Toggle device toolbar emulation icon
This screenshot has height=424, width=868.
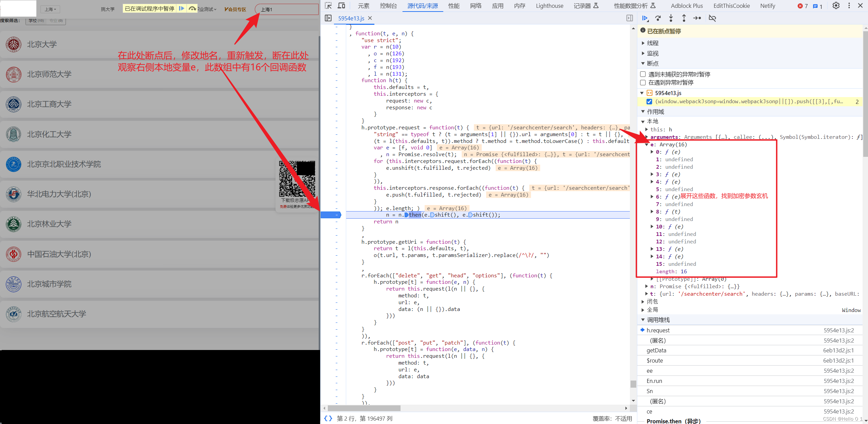341,6
